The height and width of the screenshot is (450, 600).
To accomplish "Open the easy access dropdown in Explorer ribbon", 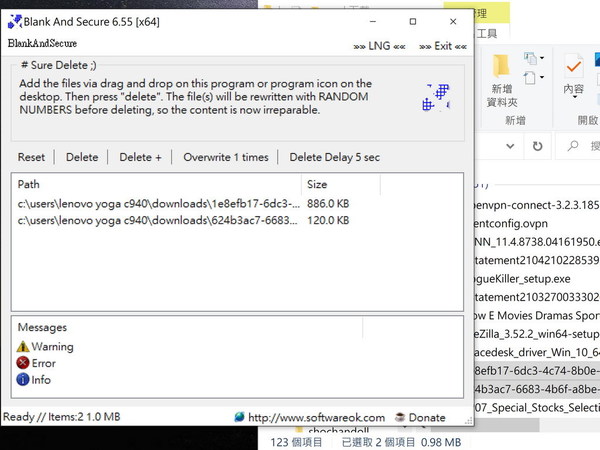I will [533, 78].
